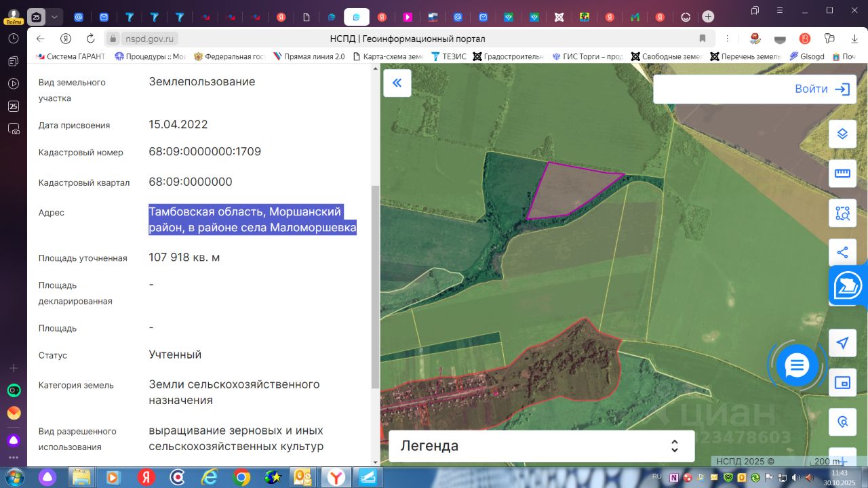Screen dimensions: 868x488
Task: Share the current map view
Action: click(842, 253)
